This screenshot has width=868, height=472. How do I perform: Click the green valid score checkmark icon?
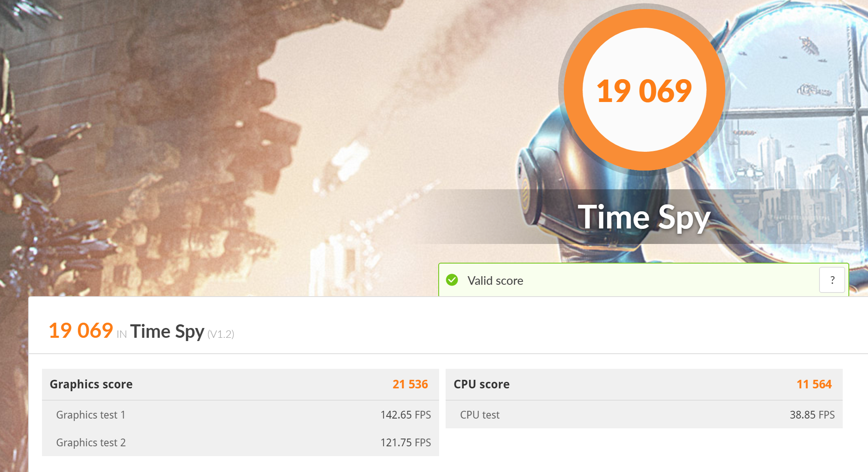(452, 280)
